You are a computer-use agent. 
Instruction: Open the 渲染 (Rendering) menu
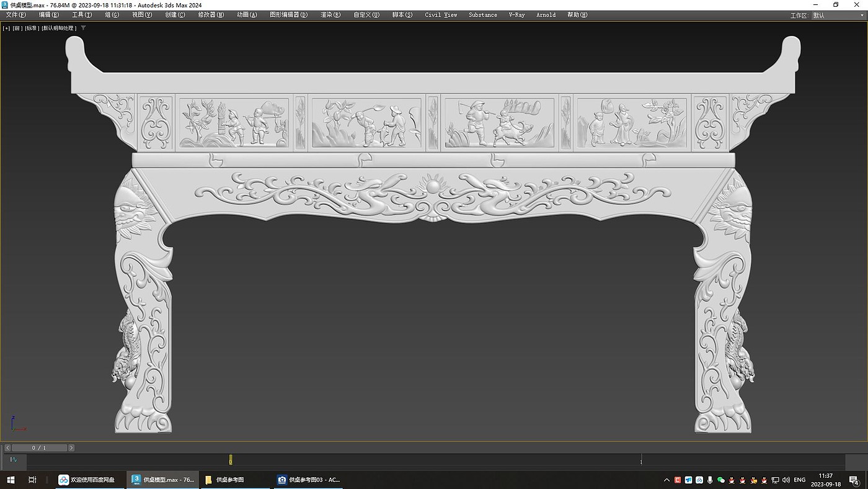pyautogui.click(x=330, y=15)
